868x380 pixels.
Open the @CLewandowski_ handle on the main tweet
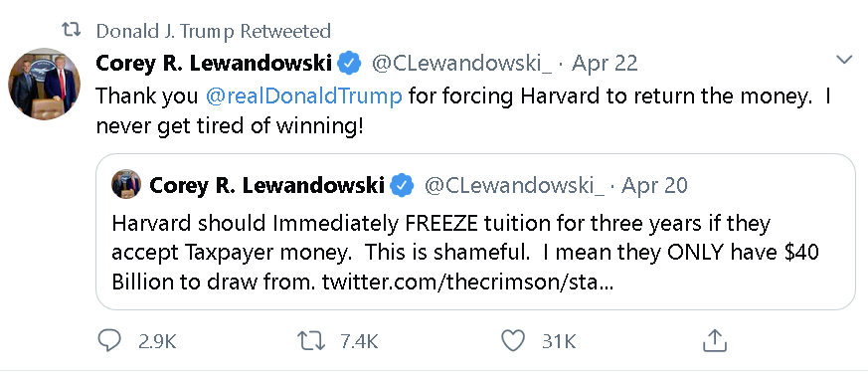(x=461, y=64)
